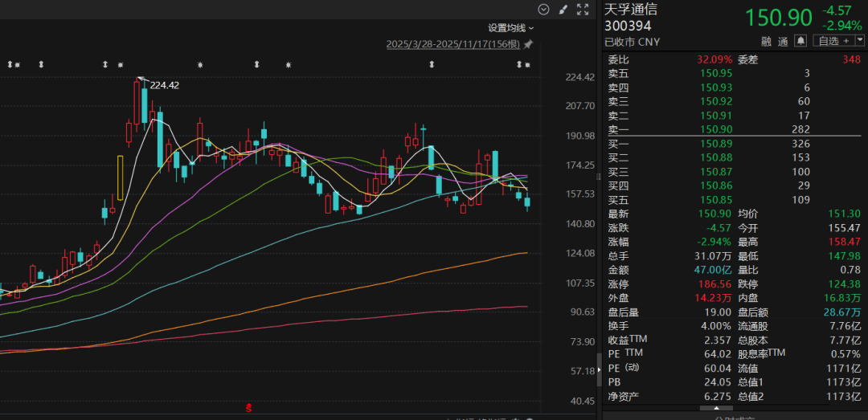868x420 pixels.
Task: Click the PB value 24.05
Action: click(719, 381)
